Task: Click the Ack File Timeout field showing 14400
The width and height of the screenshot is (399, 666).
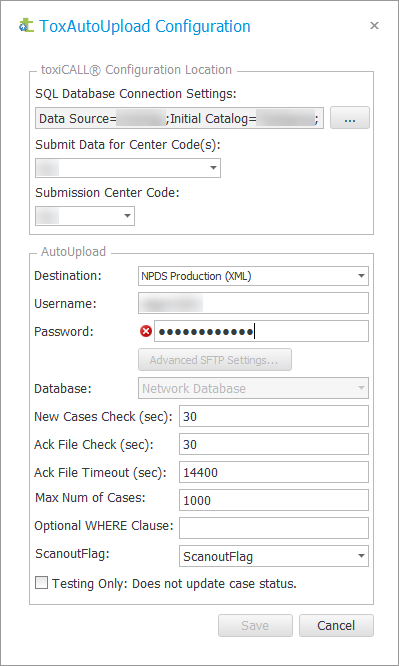Action: pyautogui.click(x=274, y=472)
